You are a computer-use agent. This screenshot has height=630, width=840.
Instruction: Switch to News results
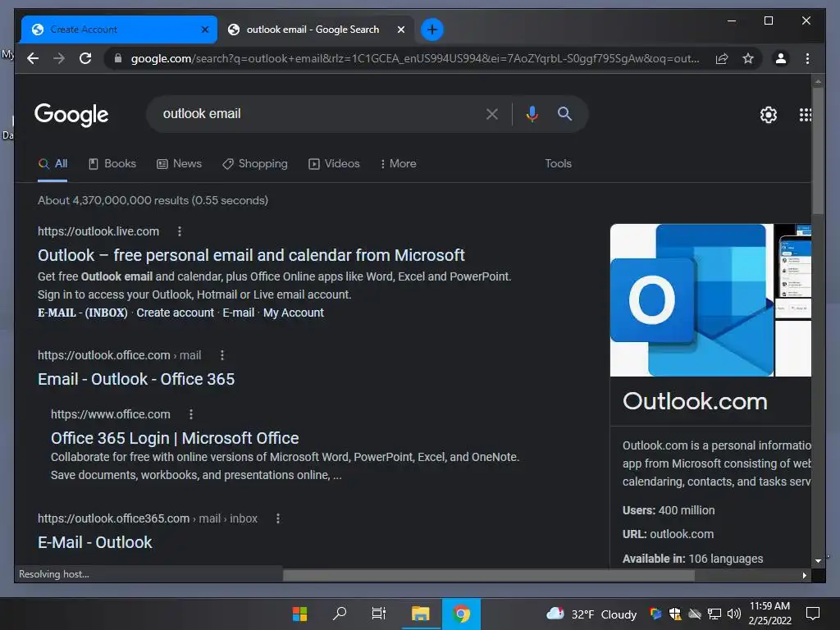click(x=179, y=164)
